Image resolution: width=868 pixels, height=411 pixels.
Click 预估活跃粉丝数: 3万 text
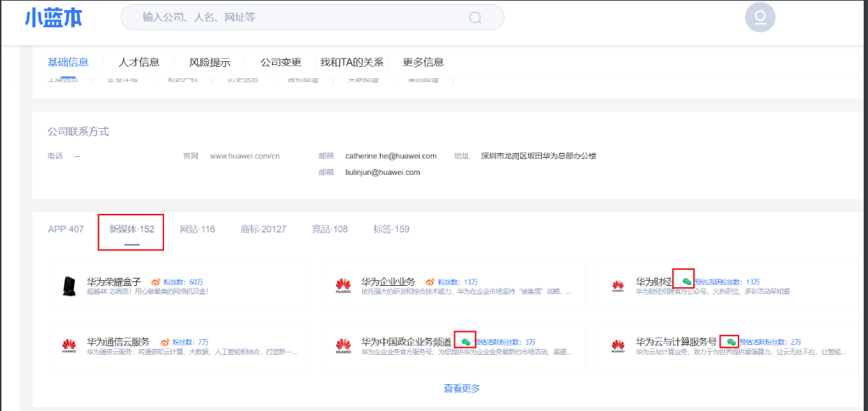coord(505,342)
